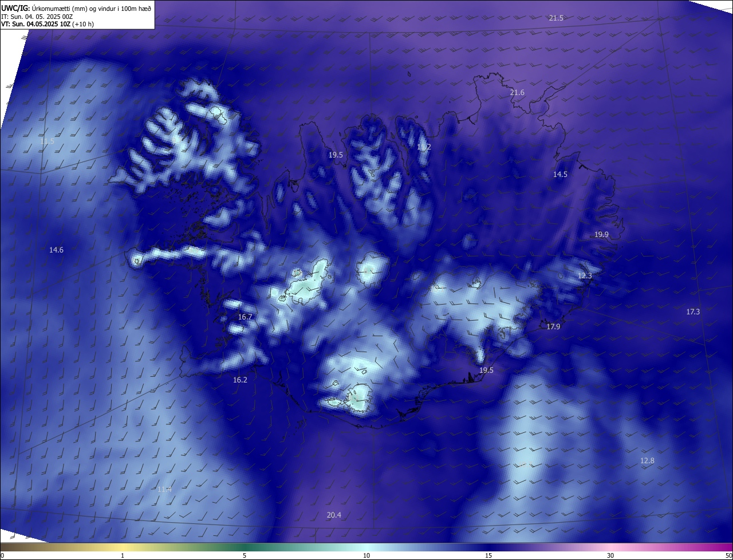Click the 16.2 value label
Image resolution: width=733 pixels, height=560 pixels.
[240, 380]
